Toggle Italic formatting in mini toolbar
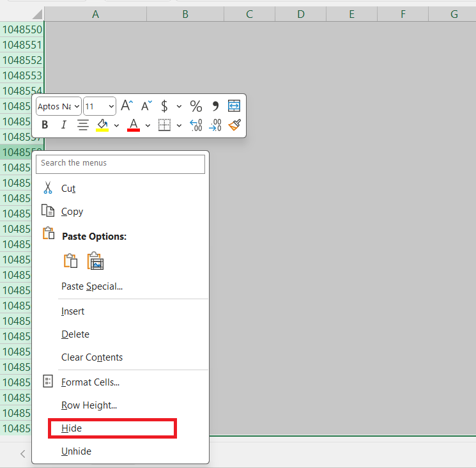Image resolution: width=476 pixels, height=468 pixels. pos(64,125)
